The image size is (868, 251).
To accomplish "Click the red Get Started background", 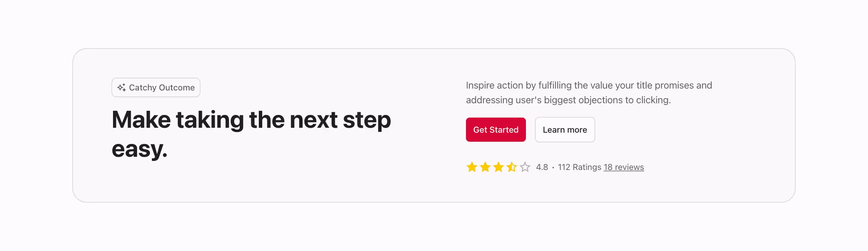I will tap(495, 130).
